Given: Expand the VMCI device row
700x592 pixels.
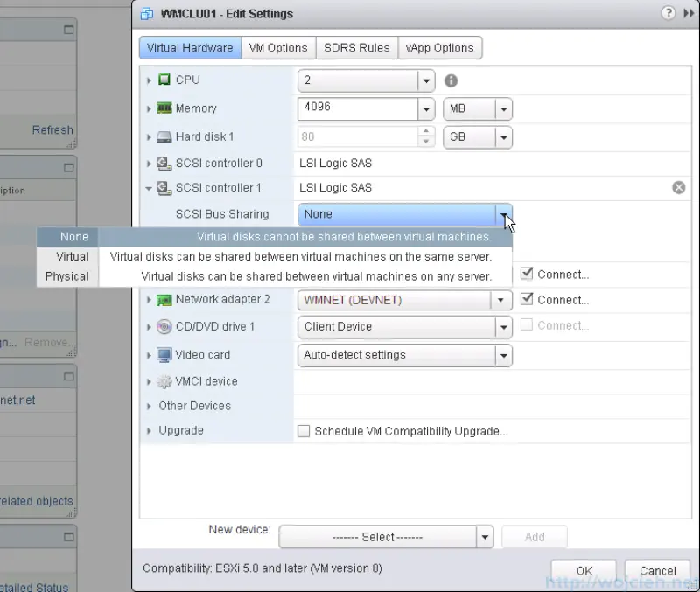Looking at the screenshot, I should pyautogui.click(x=150, y=382).
